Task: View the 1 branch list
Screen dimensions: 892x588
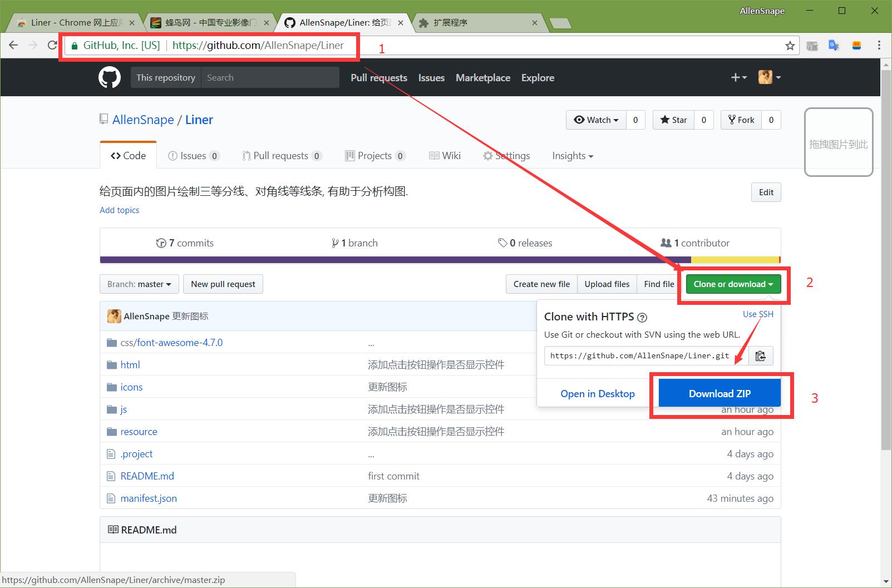Action: (x=354, y=243)
